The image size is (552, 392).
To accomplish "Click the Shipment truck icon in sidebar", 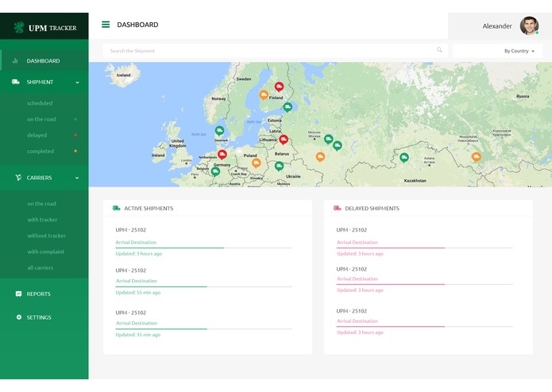I will click(x=16, y=82).
